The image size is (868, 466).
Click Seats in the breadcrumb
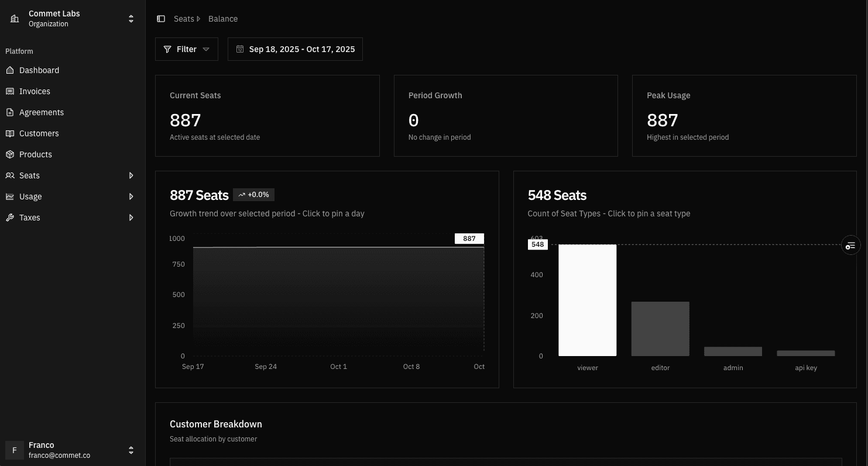[184, 18]
